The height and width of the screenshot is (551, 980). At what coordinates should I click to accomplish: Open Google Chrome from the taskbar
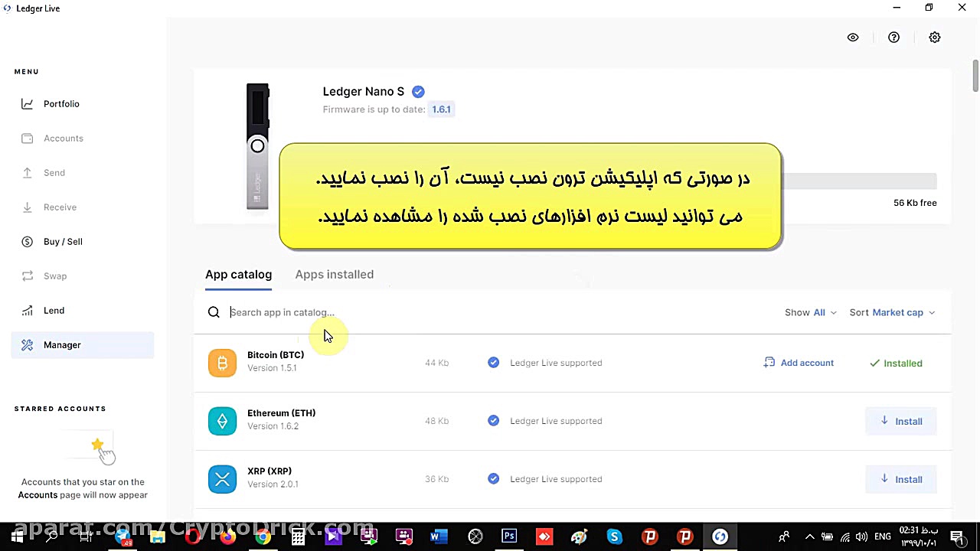click(263, 536)
